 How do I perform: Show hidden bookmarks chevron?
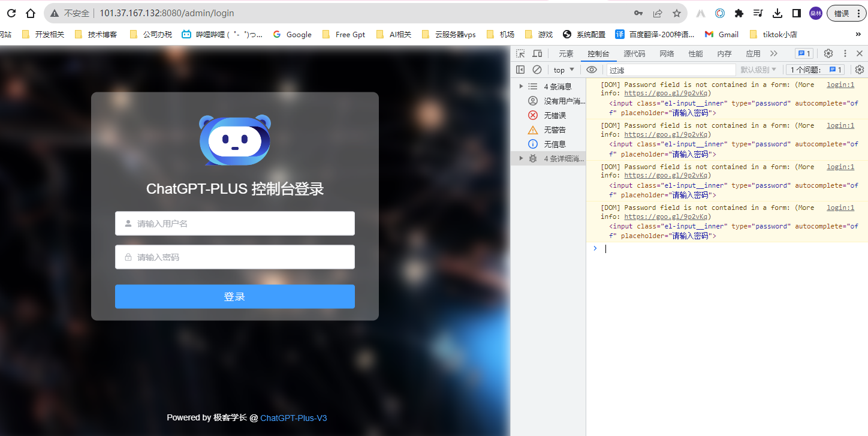[858, 34]
